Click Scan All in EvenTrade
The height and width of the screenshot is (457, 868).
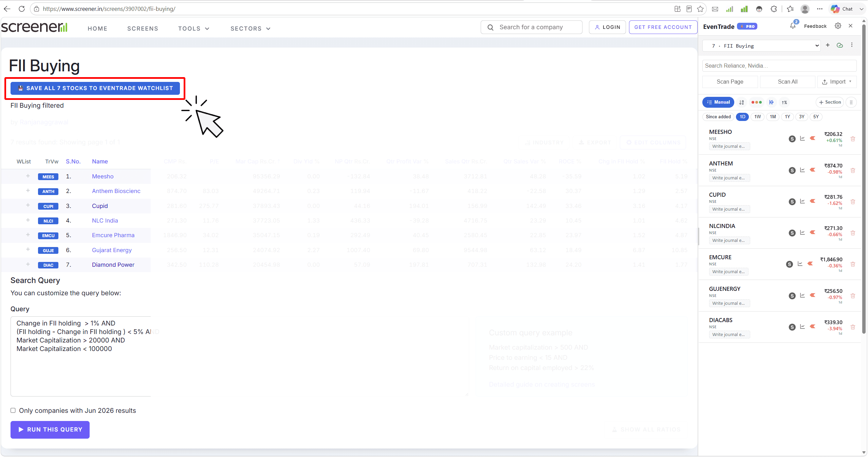788,82
